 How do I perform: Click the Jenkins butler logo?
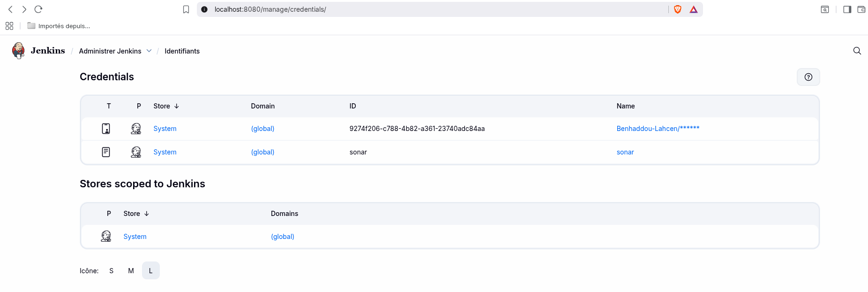18,50
